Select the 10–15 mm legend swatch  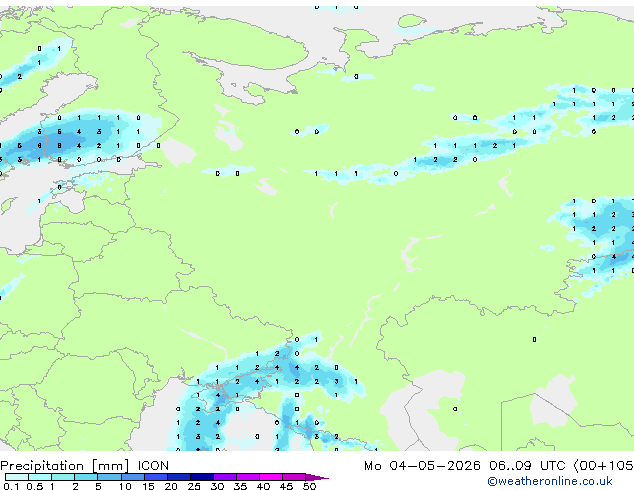click(133, 477)
